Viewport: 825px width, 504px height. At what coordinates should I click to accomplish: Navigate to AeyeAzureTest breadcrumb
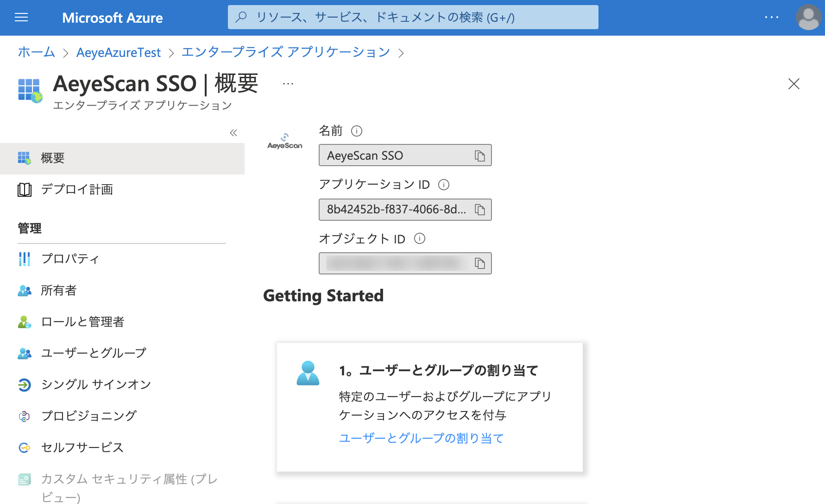click(119, 53)
